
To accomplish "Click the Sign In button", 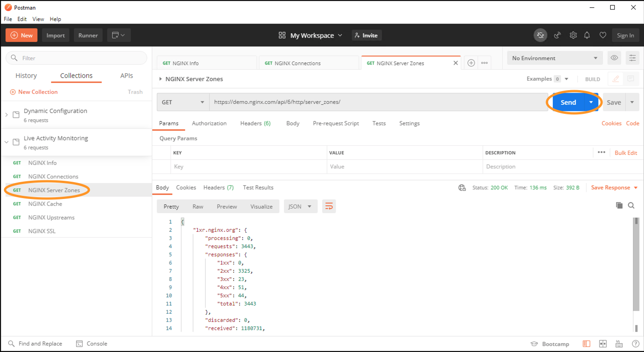I will click(625, 35).
